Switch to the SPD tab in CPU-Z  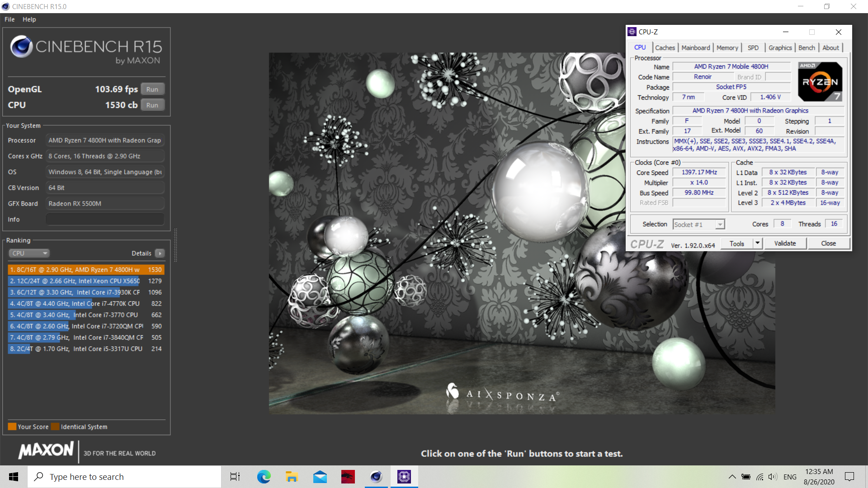click(x=753, y=48)
